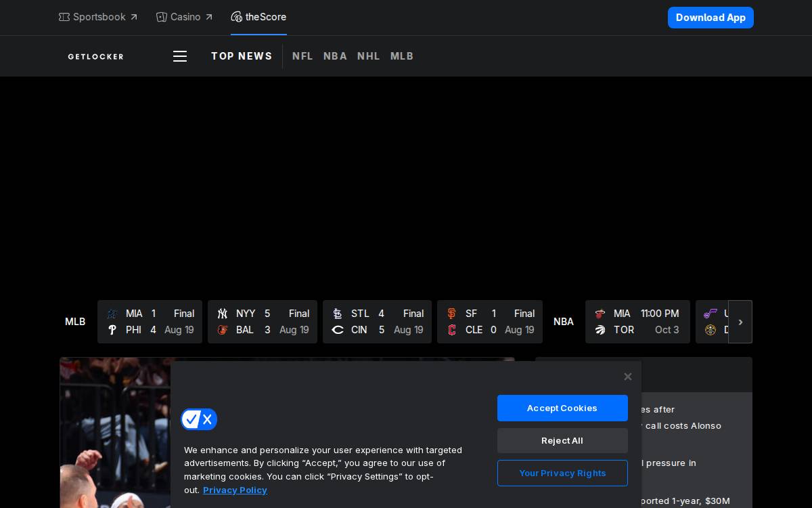Click the Nuggets team logo

point(710,330)
